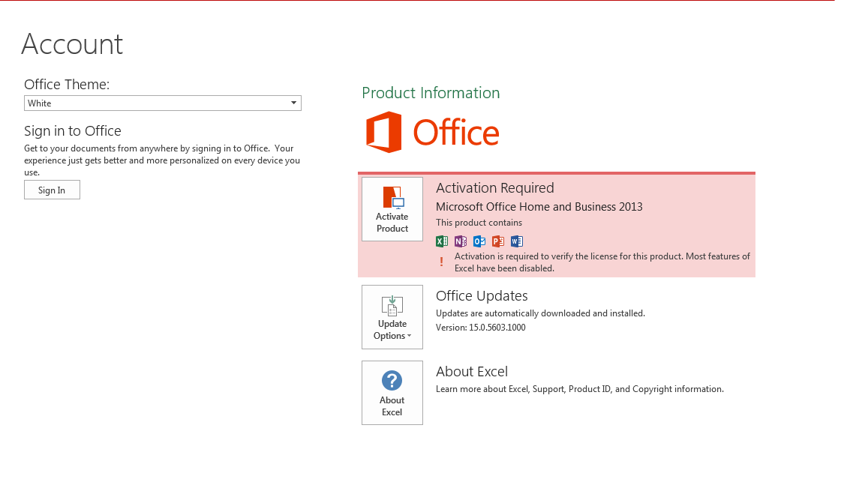Click "Updates are automatically downloaded and installed." text
Image resolution: width=868 pixels, height=500 pixels.
pyautogui.click(x=540, y=313)
